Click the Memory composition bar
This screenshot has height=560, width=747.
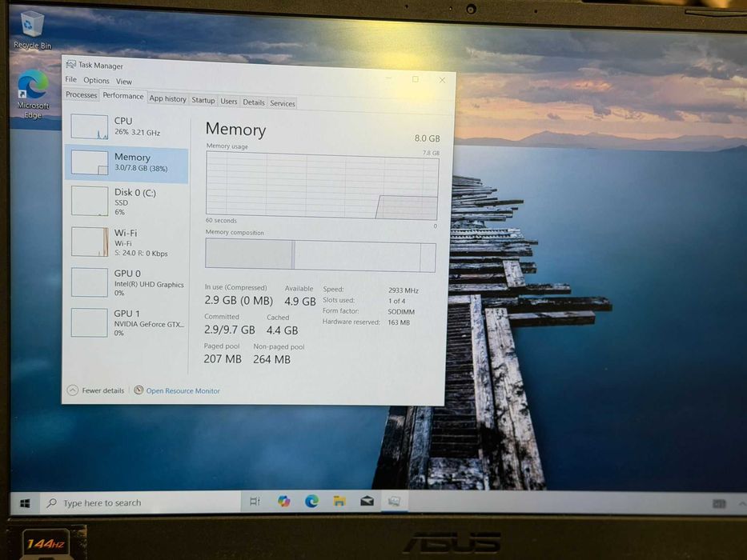[320, 255]
